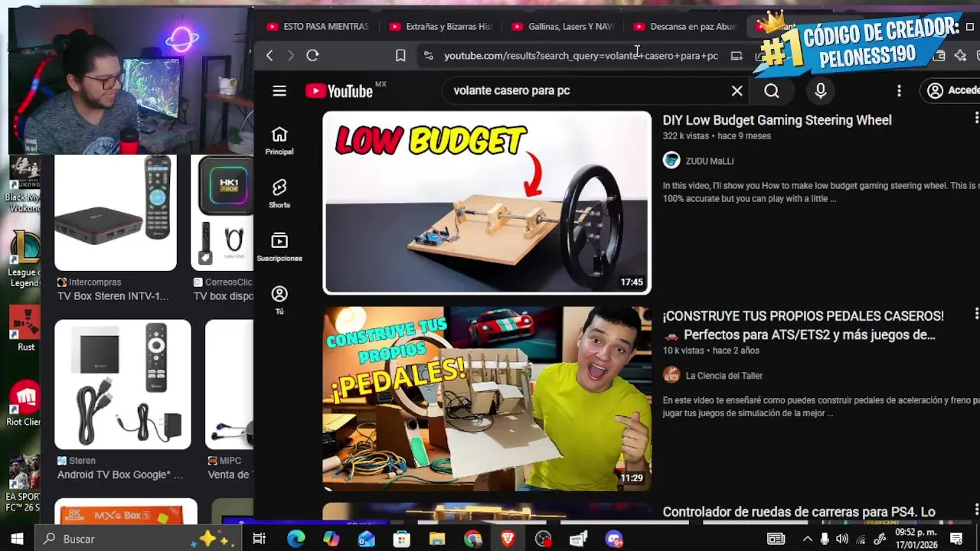
Task: Open La Ciencia del Taller channel
Action: click(724, 375)
